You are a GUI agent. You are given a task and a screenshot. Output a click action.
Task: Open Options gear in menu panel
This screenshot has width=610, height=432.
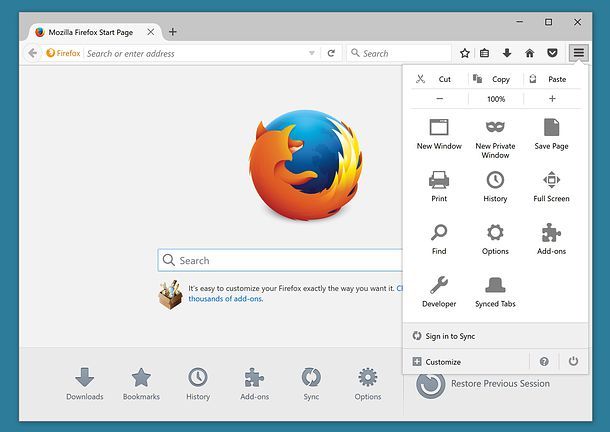click(495, 239)
